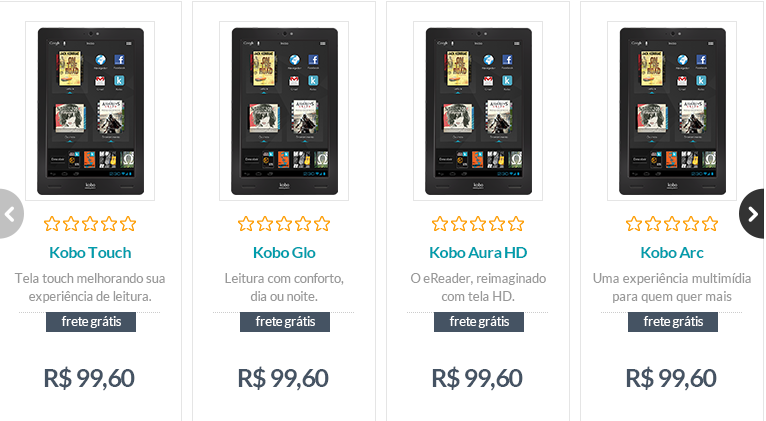
Task: Select the Kobo Glo R$ 99,60 price
Action: pos(283,378)
